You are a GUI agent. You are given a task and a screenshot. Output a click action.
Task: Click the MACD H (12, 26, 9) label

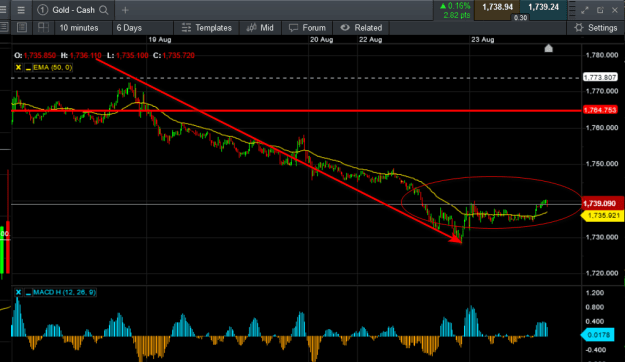point(64,292)
